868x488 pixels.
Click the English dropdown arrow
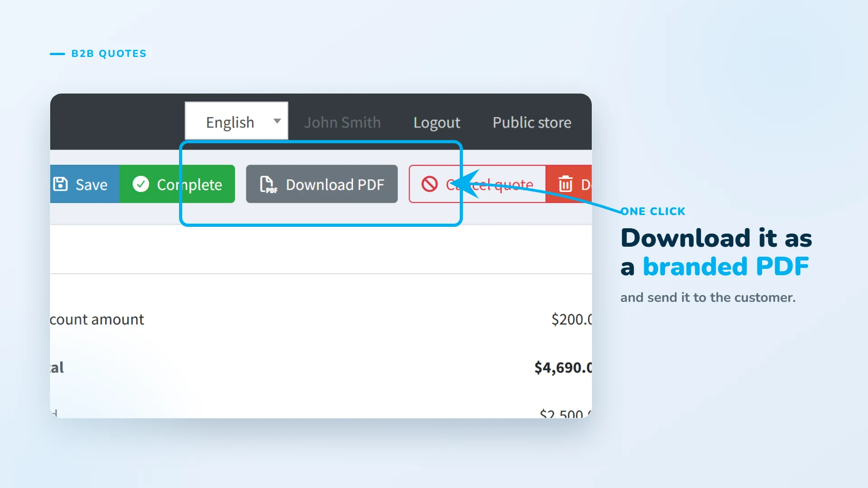277,121
